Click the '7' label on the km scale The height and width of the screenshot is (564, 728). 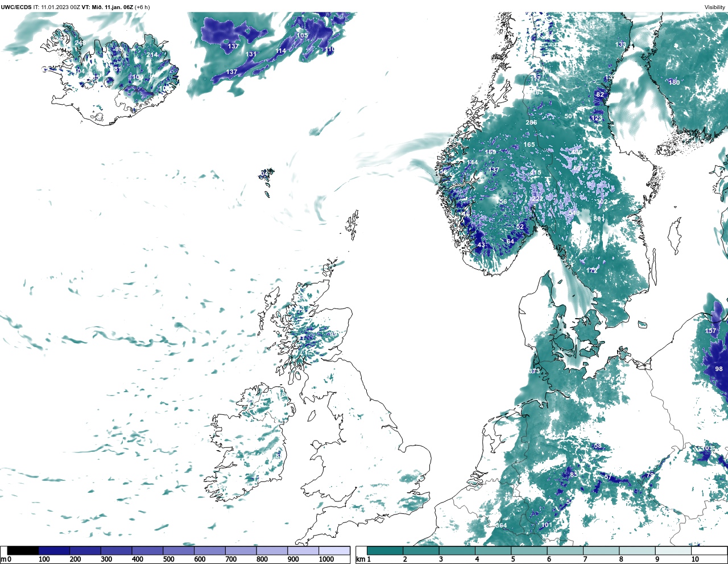tap(585, 559)
